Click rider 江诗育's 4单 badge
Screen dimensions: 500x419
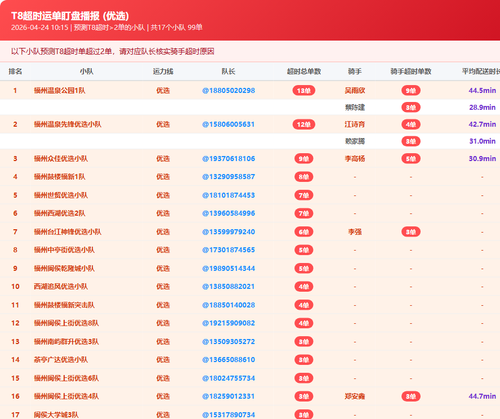pos(411,124)
